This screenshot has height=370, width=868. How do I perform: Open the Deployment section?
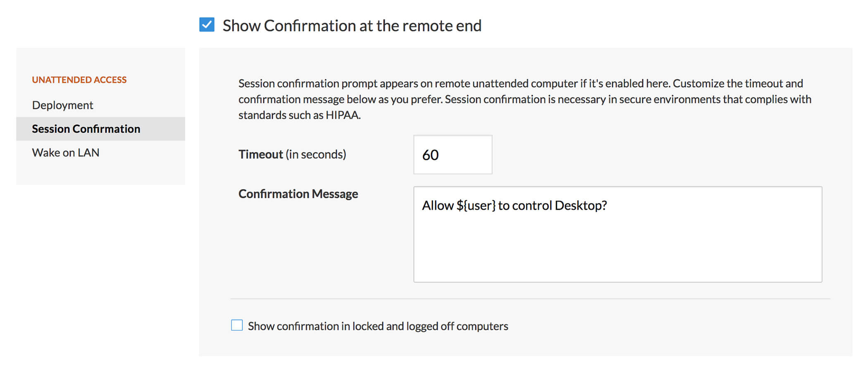62,105
